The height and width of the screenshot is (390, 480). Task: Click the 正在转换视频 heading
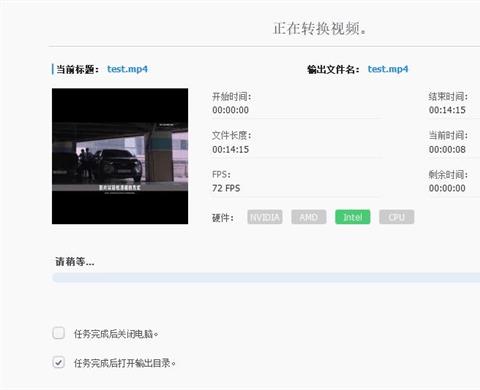point(320,28)
